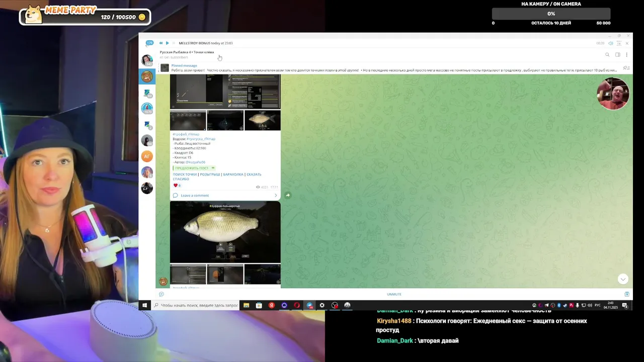Open the РОЗЫГРЫШ link
The width and height of the screenshot is (644, 362).
click(x=210, y=174)
